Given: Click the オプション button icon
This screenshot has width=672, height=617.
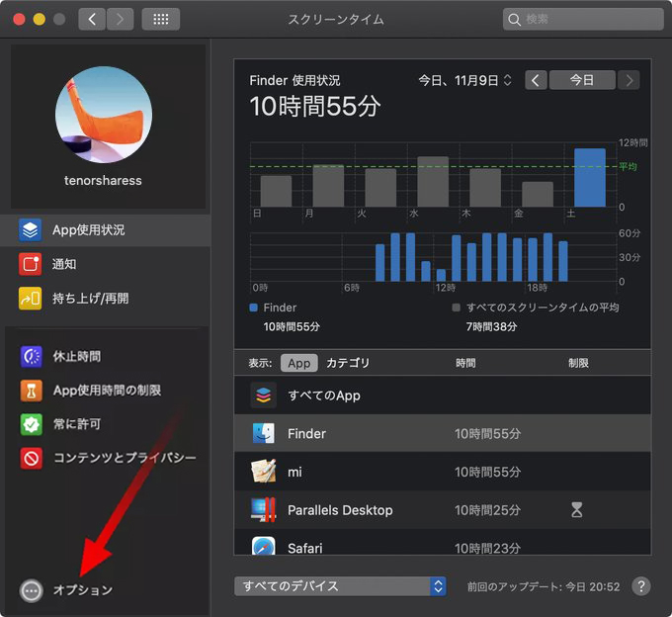Looking at the screenshot, I should click(x=31, y=590).
